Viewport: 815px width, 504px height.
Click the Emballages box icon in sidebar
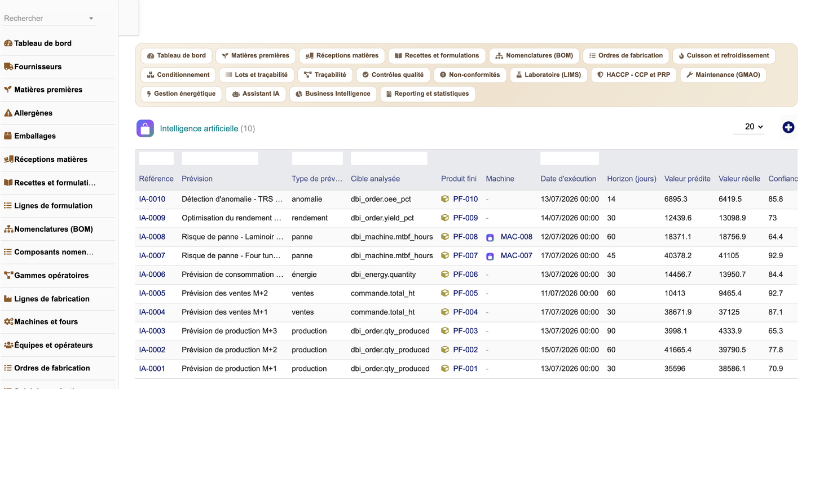pyautogui.click(x=8, y=136)
